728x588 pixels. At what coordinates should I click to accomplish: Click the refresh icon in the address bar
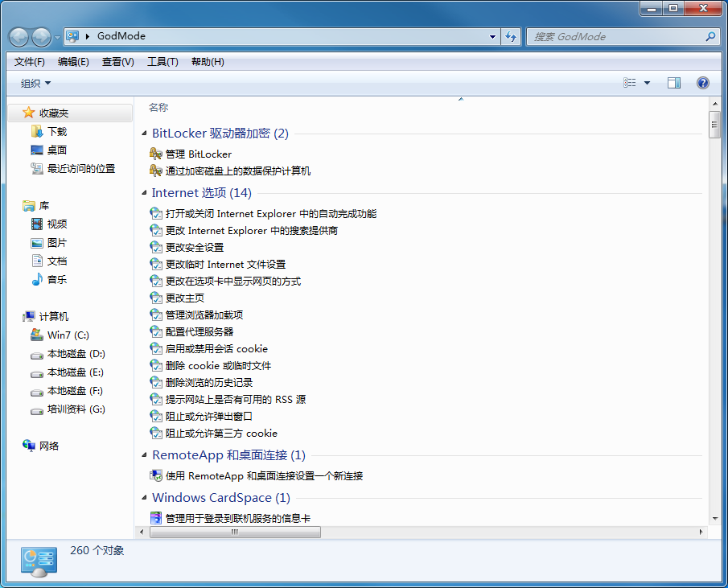point(512,36)
